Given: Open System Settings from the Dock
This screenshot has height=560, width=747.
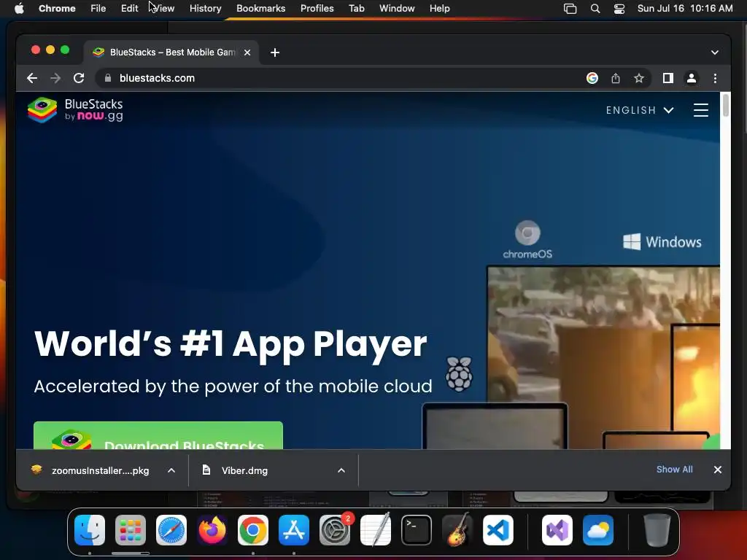Looking at the screenshot, I should 335,530.
